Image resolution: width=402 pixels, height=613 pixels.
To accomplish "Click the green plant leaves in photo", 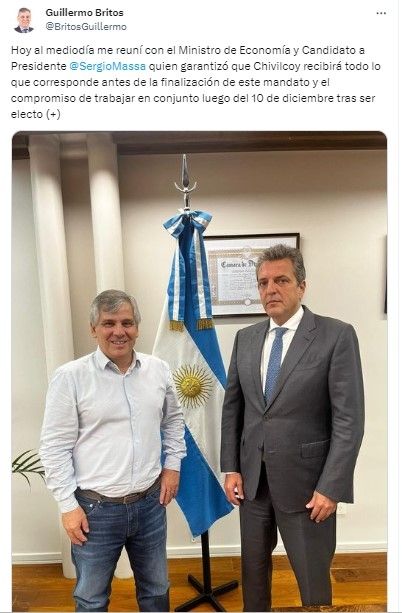I will [28, 466].
